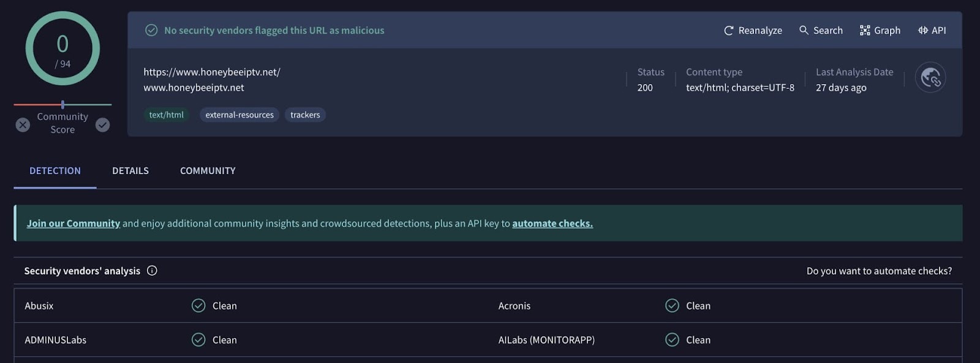Click the Acronis vendor name
980x363 pixels.
click(x=514, y=305)
